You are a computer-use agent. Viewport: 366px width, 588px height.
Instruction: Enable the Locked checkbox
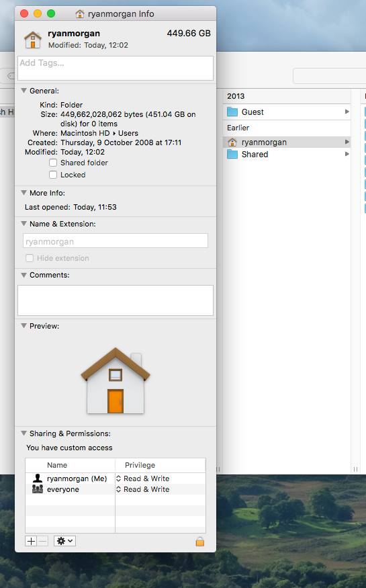coord(53,175)
